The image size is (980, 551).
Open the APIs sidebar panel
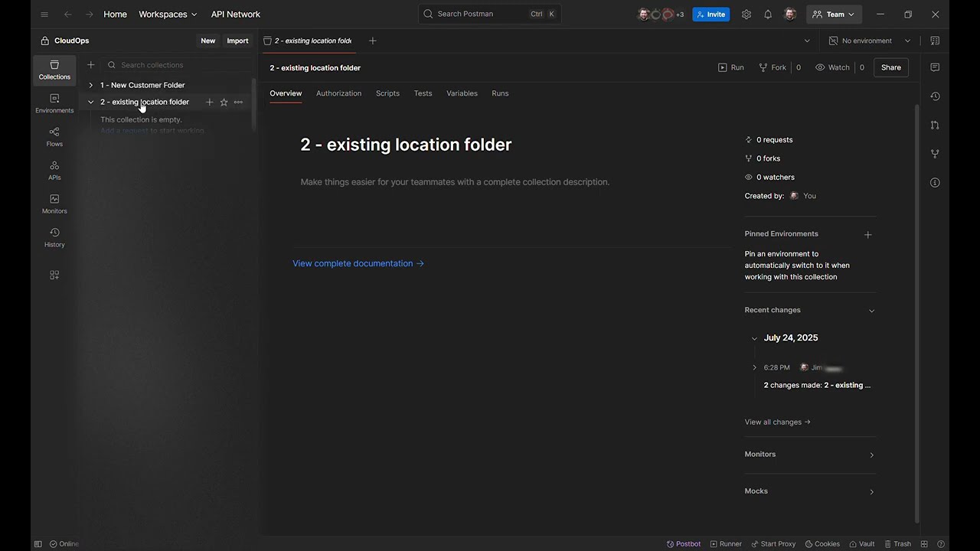coord(54,170)
